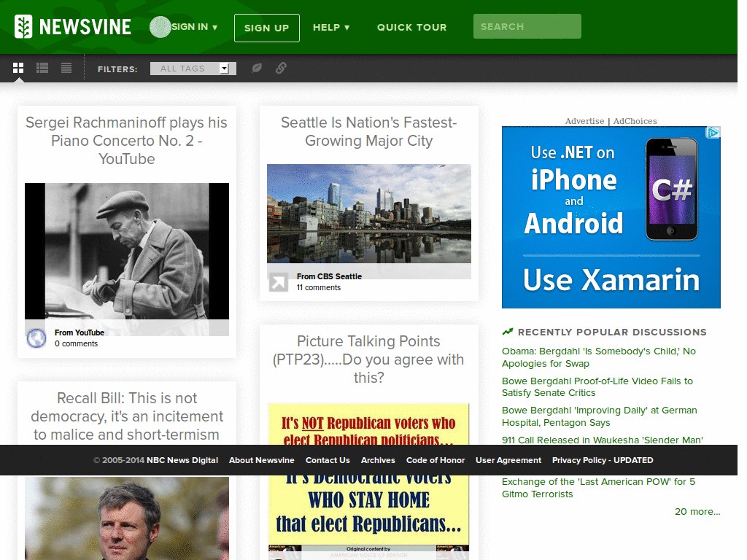This screenshot has height=560, width=747.
Task: Click the SEARCH input field
Action: [527, 26]
